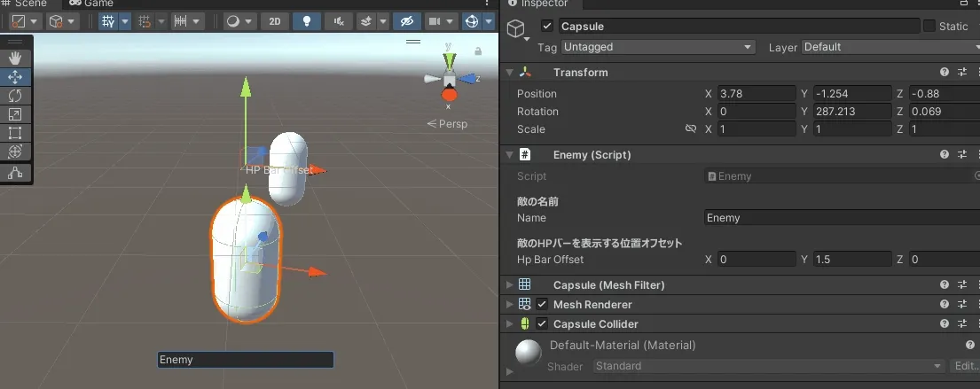This screenshot has width=980, height=389.
Task: Toggle scene lighting with the lightbulb icon
Action: (x=307, y=21)
